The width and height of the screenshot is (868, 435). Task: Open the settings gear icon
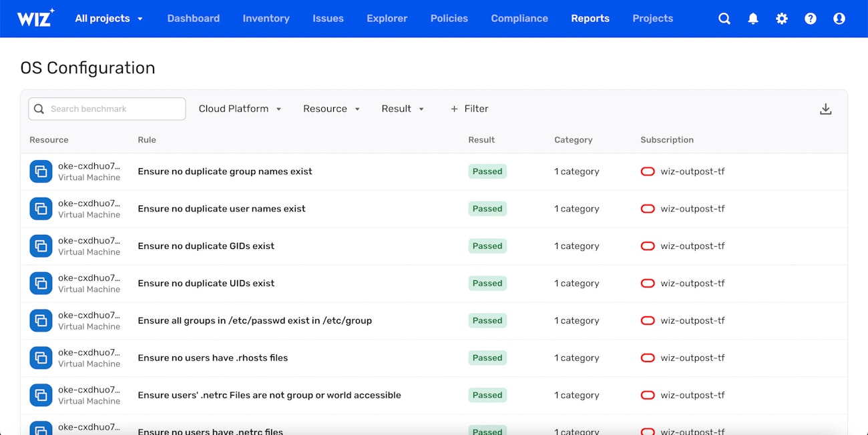(x=781, y=19)
